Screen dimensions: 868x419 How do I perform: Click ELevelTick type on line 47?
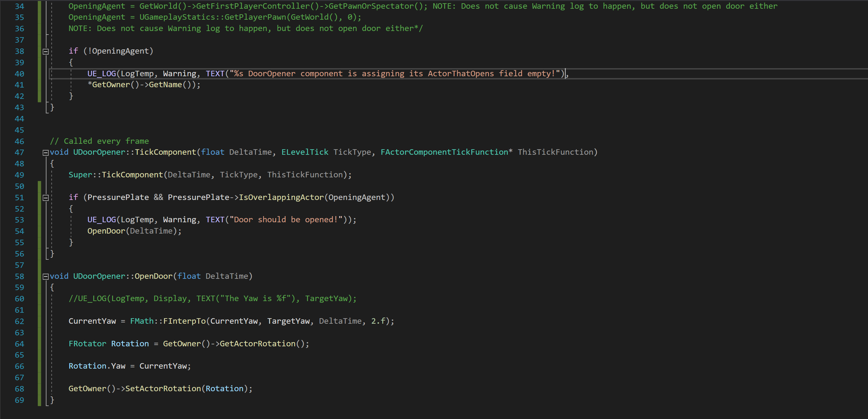tap(305, 152)
